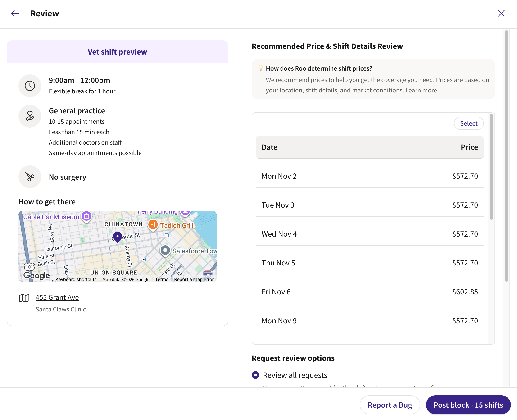Click the Santa Claws Clinic name

[x=61, y=309]
